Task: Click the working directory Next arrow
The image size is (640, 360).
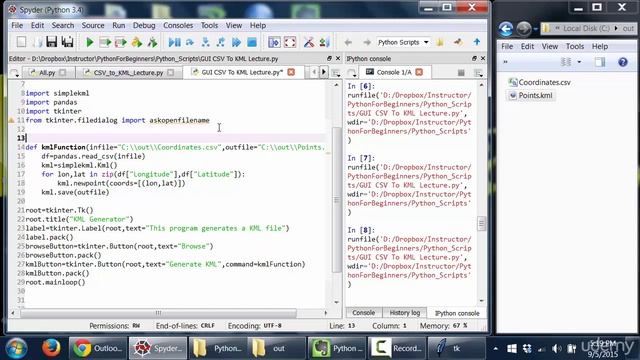Action: point(367,42)
